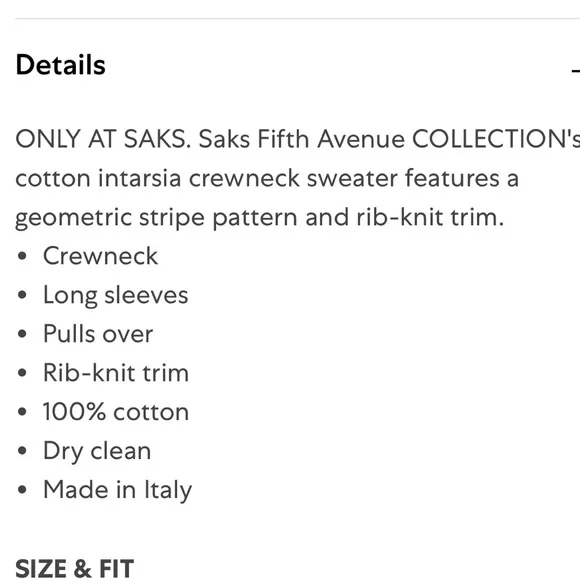Image resolution: width=580 pixels, height=580 pixels.
Task: Collapse the Details section with the minus icon
Action: click(x=576, y=70)
